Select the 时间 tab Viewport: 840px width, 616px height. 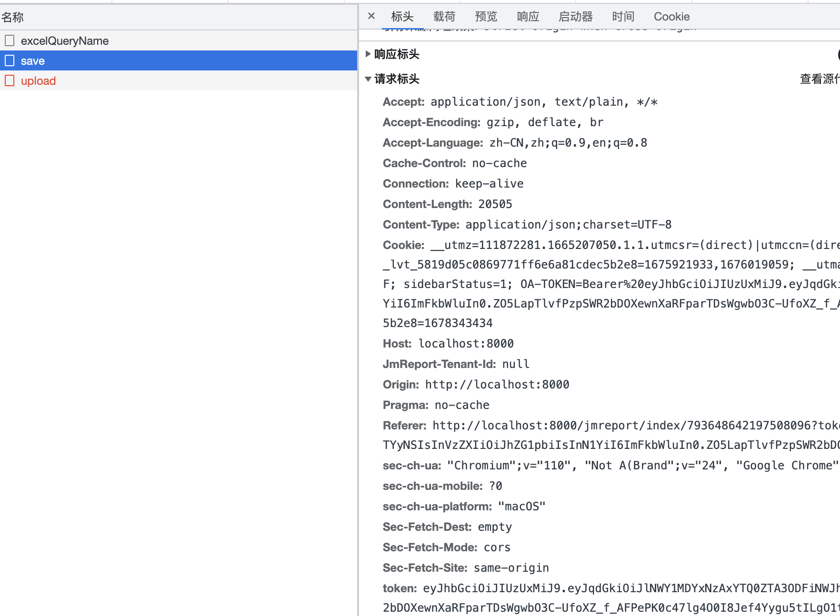coord(623,16)
